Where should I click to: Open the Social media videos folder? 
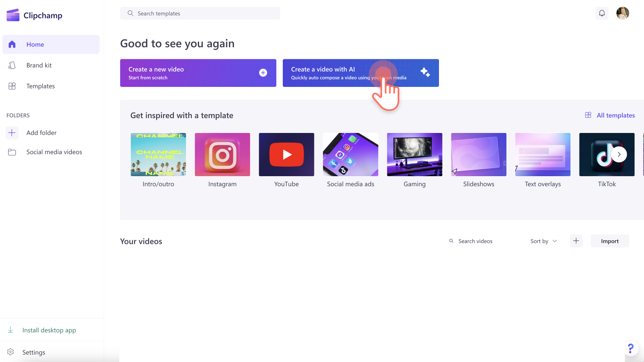(x=51, y=152)
